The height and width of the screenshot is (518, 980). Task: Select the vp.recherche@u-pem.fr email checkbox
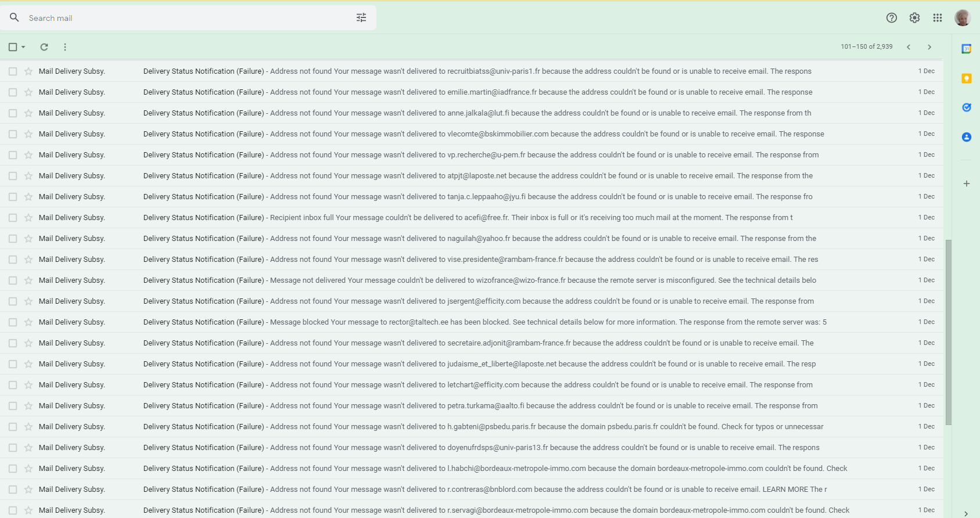pyautogui.click(x=13, y=155)
